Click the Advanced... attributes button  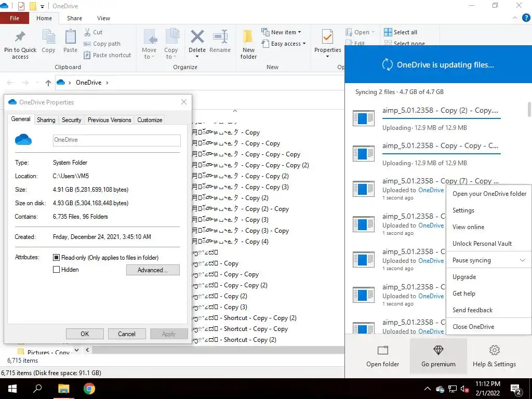(x=153, y=270)
